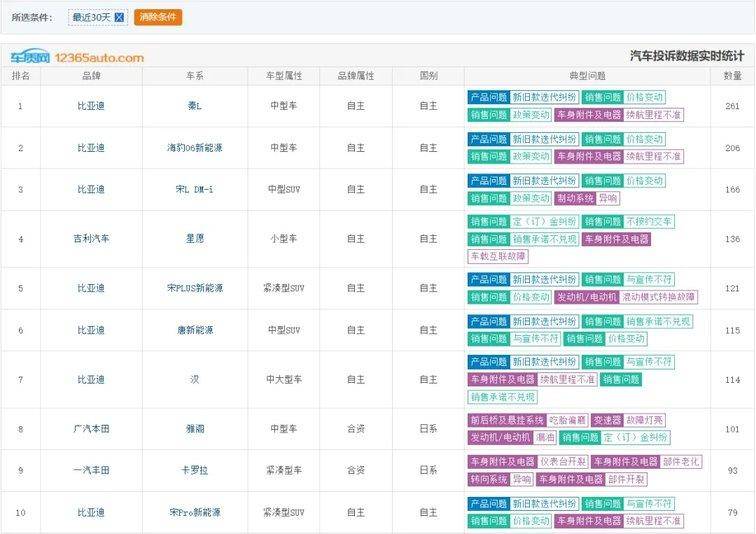The image size is (756, 534).
Task: Click the 数量 column header
Action: pos(732,76)
